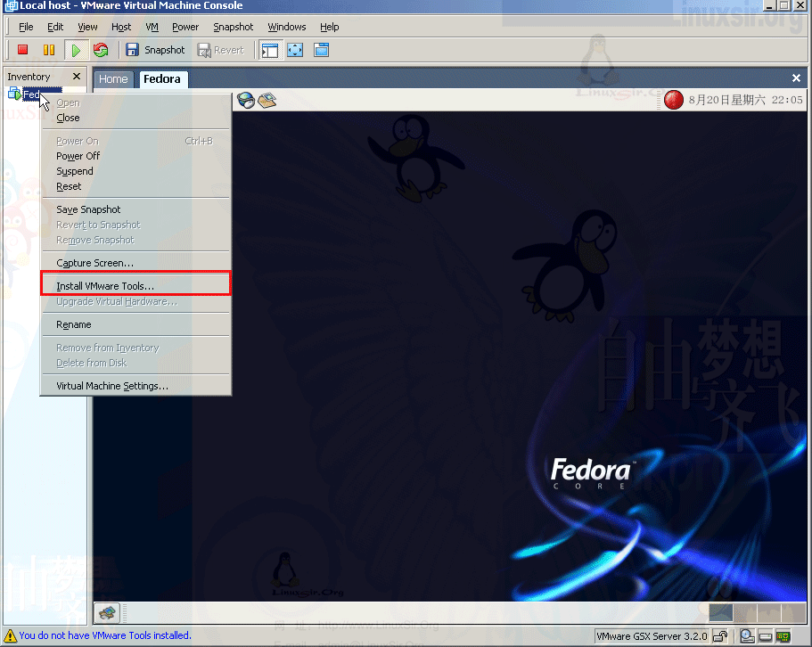The height and width of the screenshot is (647, 812).
Task: Switch to full screen mode icon
Action: (x=295, y=50)
